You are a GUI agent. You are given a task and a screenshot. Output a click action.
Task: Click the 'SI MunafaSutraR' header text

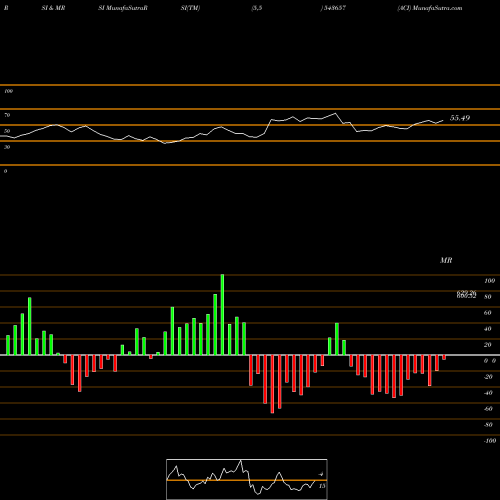tap(123, 8)
